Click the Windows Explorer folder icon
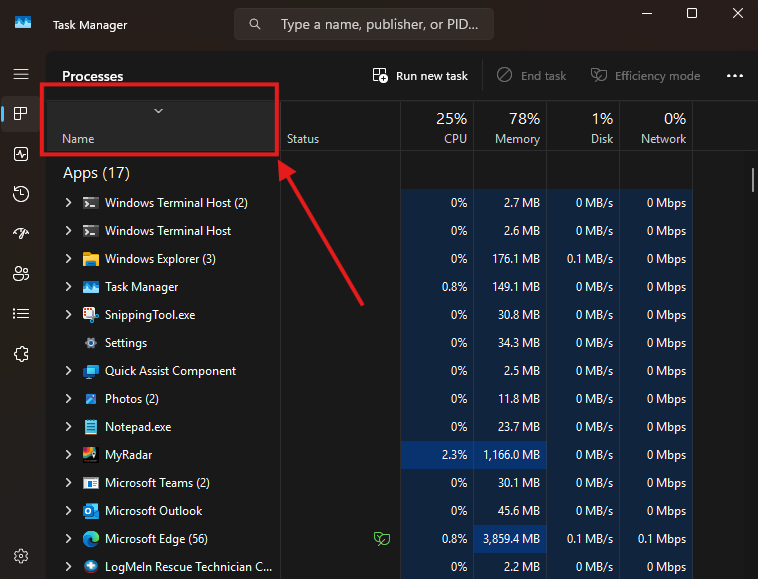758x579 pixels. coord(90,259)
